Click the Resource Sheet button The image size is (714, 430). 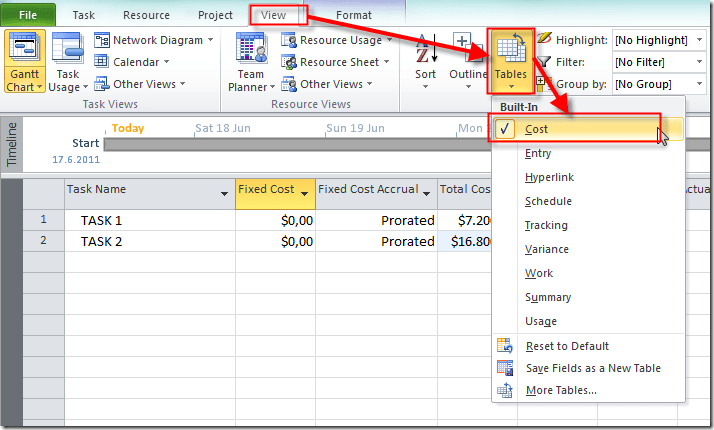[337, 62]
